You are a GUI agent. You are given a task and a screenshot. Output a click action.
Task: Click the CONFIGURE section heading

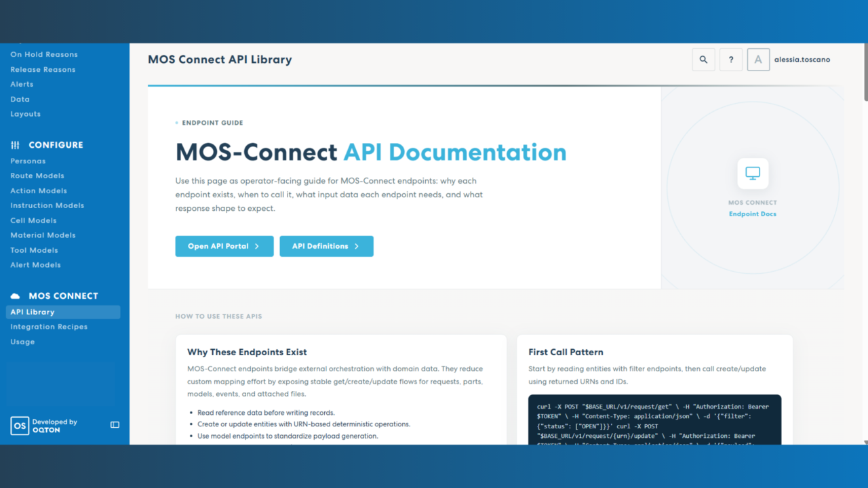pos(56,145)
